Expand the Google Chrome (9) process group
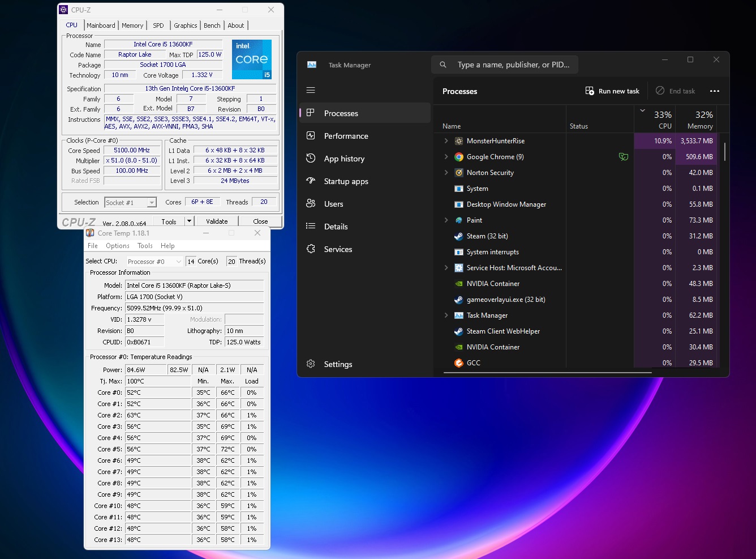 446,157
